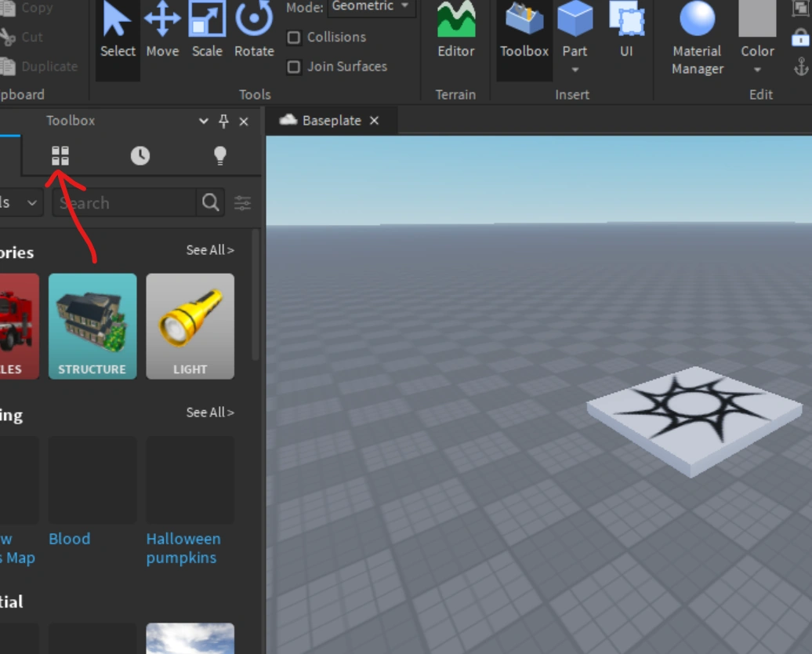Image resolution: width=812 pixels, height=654 pixels.
Task: Open the Recent clock tab in Toolbox
Action: (140, 155)
